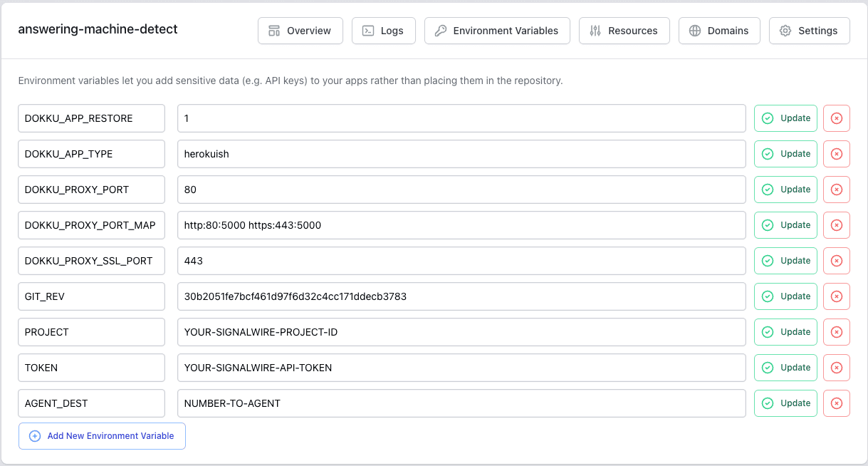868x466 pixels.
Task: Update the DOKKU_PROXY_PORT_MAP variable
Action: pos(785,225)
